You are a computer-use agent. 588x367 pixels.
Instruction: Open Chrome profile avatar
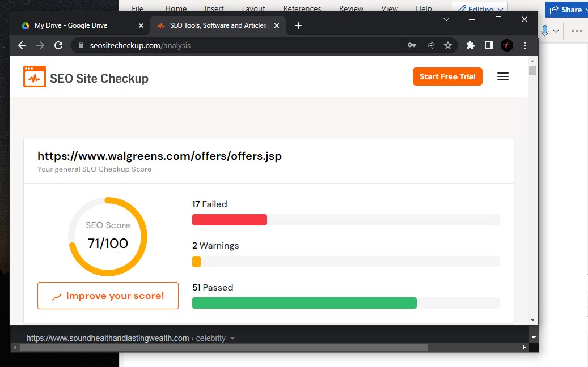[x=506, y=45]
